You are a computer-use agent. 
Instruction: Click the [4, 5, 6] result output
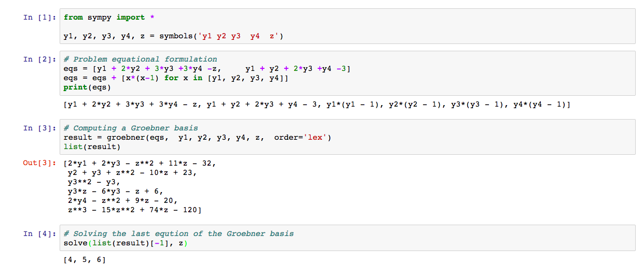coord(85,260)
